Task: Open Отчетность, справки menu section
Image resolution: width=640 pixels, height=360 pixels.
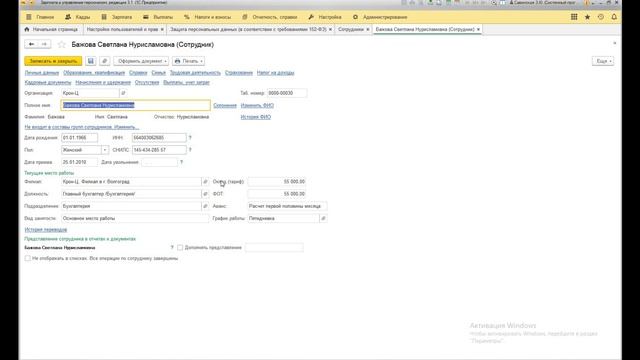Action: [270, 17]
